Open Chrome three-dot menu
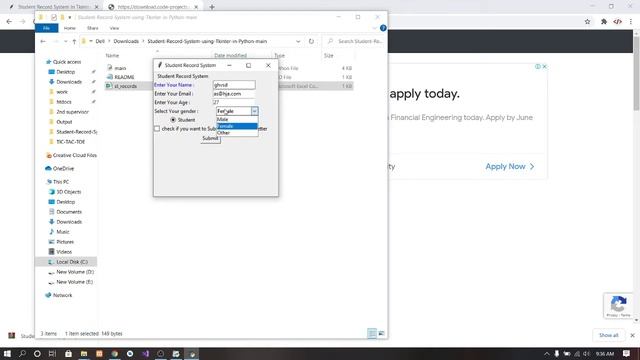 (x=631, y=22)
